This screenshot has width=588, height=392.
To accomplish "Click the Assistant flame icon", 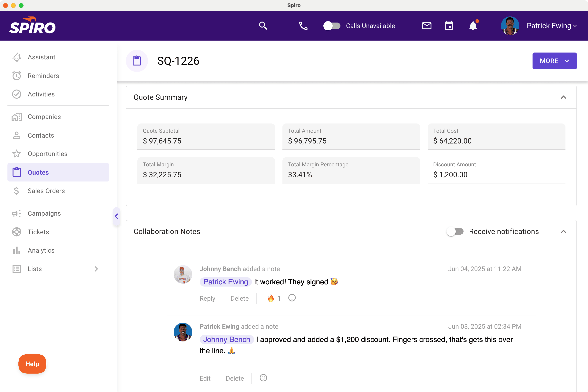I will [16, 57].
